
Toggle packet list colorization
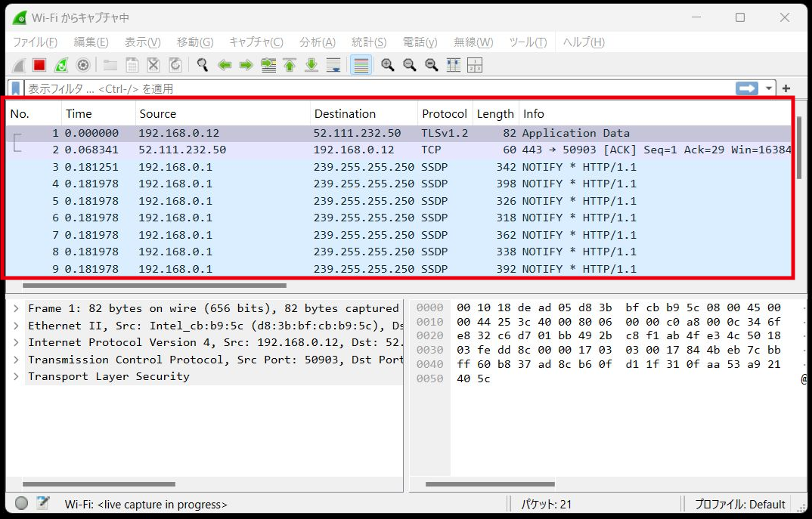pyautogui.click(x=361, y=65)
